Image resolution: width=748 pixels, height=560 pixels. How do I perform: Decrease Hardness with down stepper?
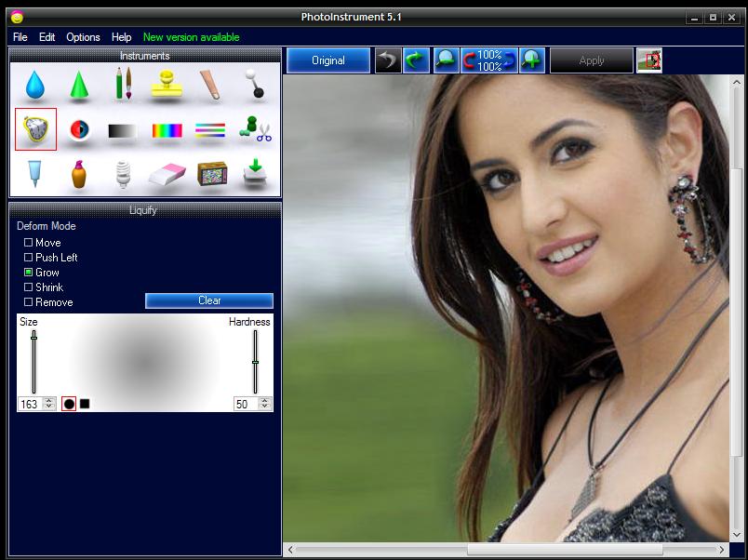(x=265, y=407)
